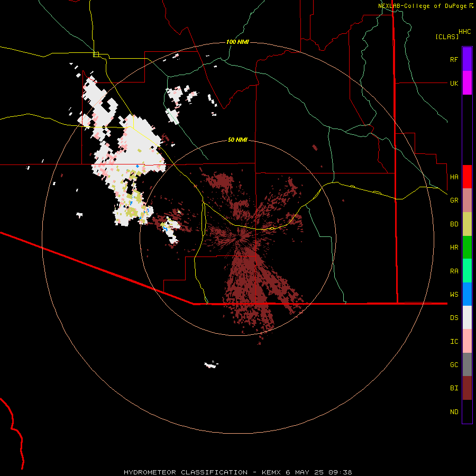Select the GR graupel legend swatch
The width and height of the screenshot is (476, 476).
coord(467,200)
